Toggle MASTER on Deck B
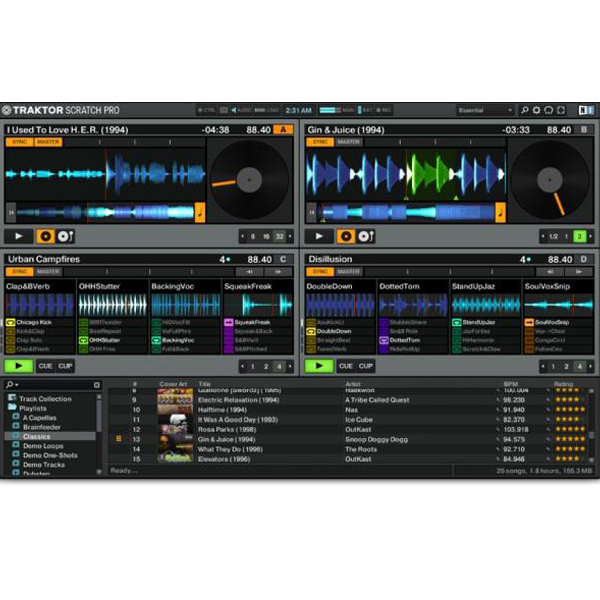 348,142
